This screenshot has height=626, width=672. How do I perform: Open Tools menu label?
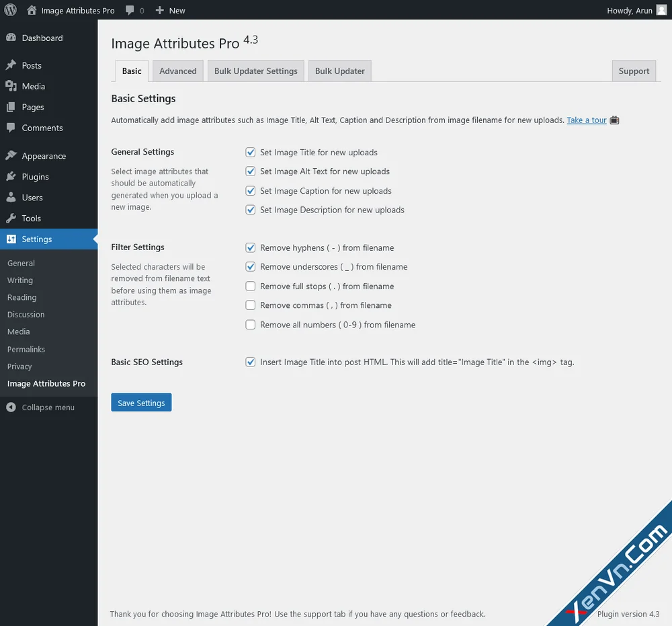32,219
